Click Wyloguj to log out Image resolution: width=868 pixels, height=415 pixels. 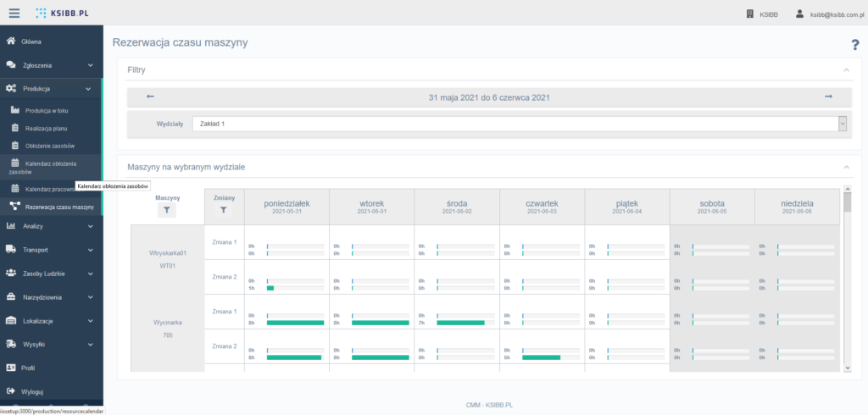32,391
